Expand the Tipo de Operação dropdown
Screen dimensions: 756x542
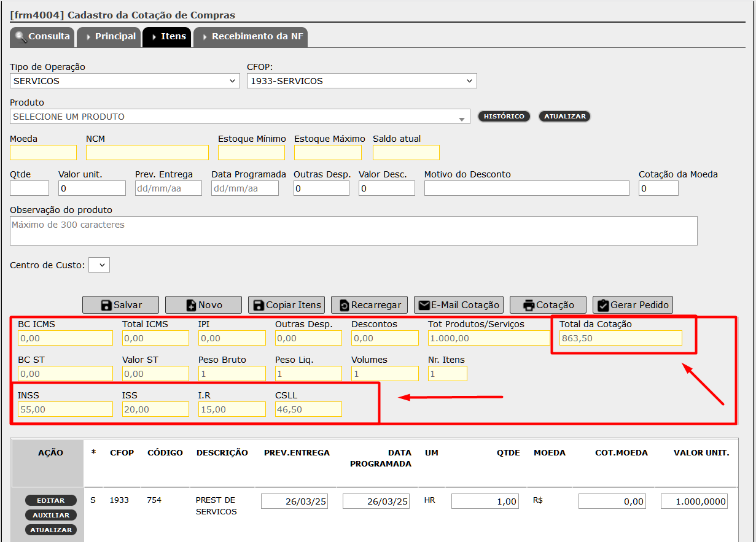[125, 81]
